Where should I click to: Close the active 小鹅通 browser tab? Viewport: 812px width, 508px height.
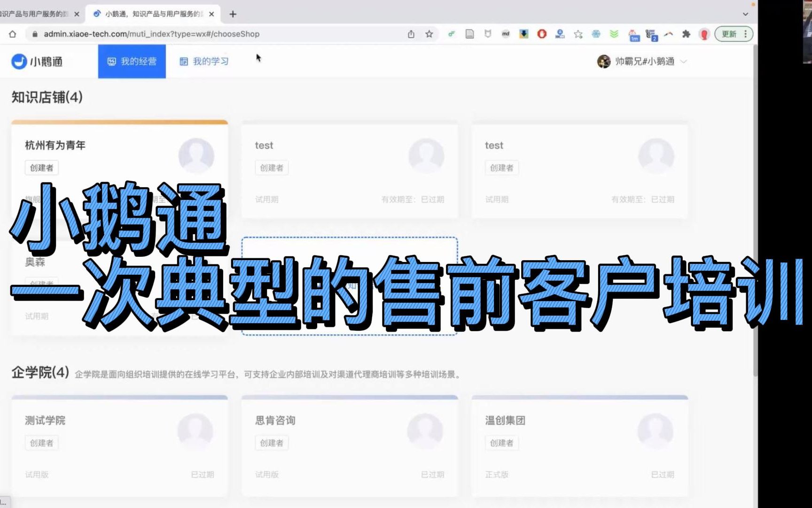point(211,14)
